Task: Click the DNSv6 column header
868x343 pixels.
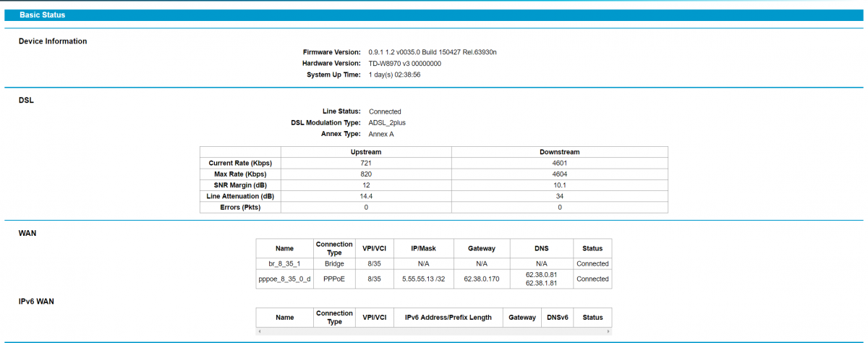Action: [558, 317]
